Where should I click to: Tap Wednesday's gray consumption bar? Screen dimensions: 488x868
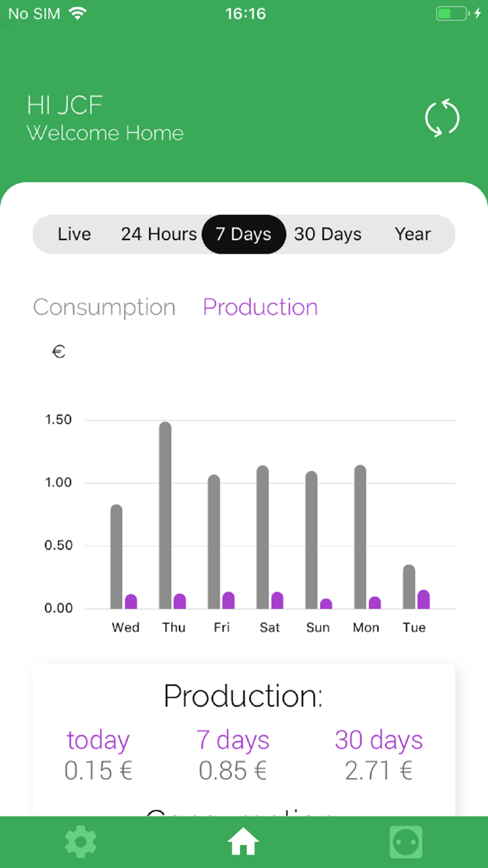tap(116, 557)
